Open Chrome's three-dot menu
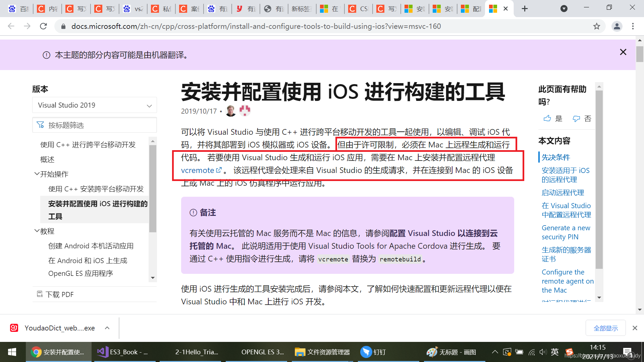 click(633, 26)
